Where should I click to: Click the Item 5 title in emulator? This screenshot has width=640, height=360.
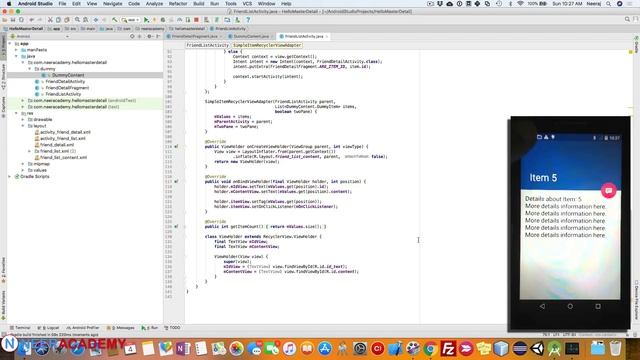point(543,178)
